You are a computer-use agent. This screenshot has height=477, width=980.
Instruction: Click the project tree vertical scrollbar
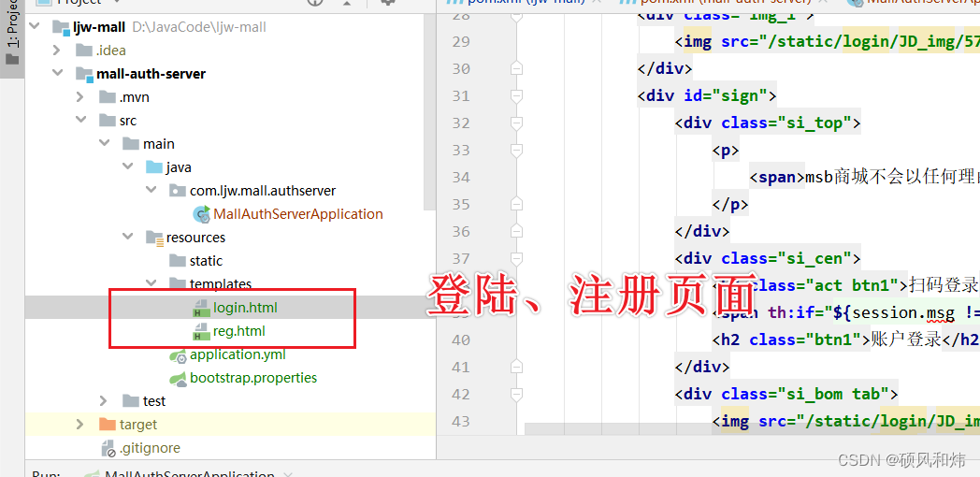pyautogui.click(x=429, y=114)
